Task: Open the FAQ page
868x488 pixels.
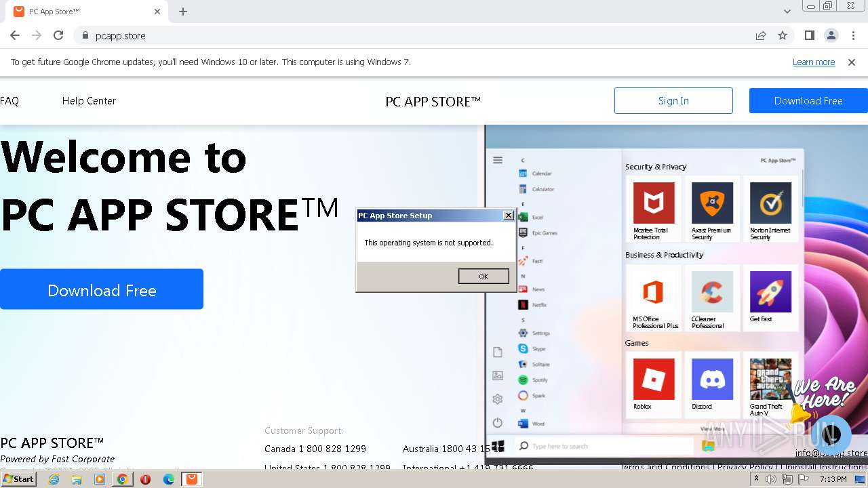Action: coord(9,101)
